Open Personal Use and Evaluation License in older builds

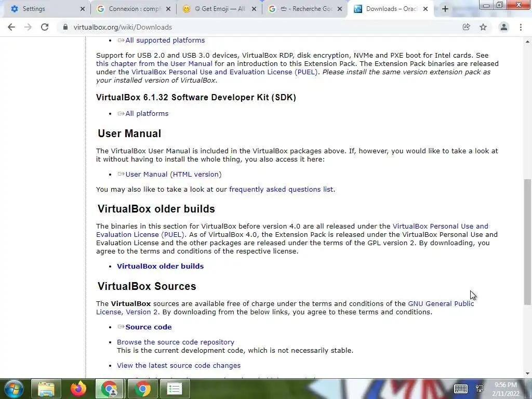[x=441, y=227]
